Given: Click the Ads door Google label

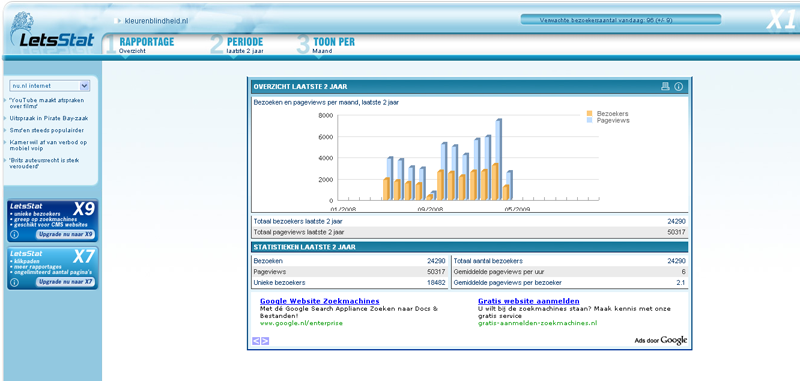Looking at the screenshot, I should click(661, 341).
